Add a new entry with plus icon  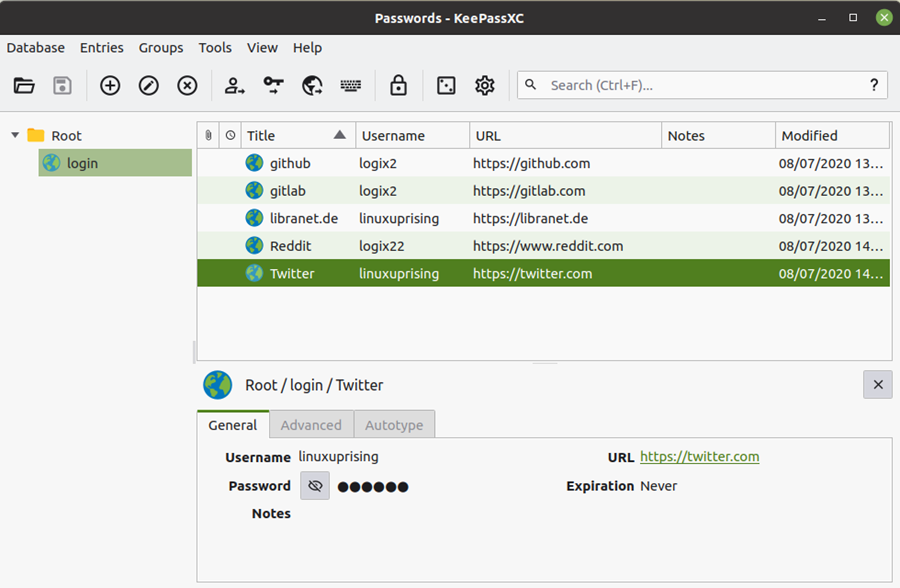click(110, 86)
